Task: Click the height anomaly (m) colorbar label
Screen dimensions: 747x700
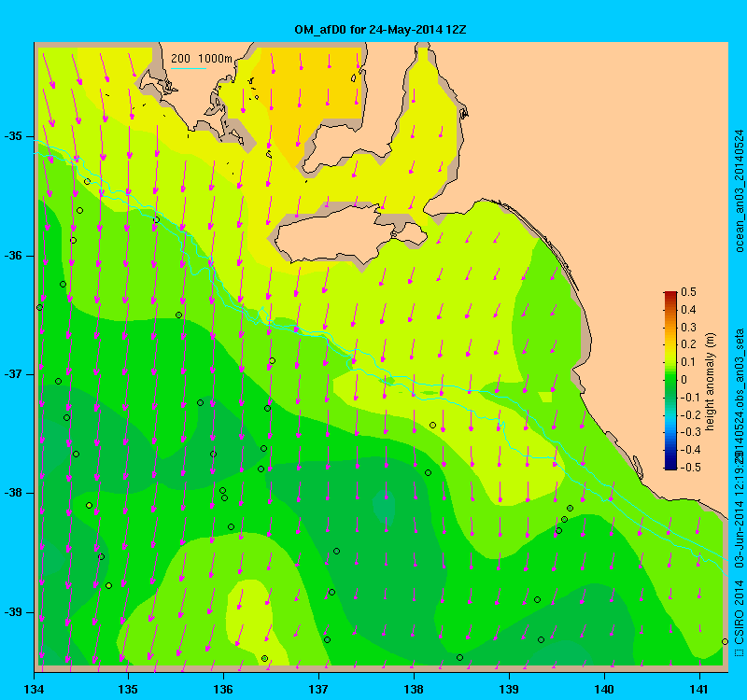Action: [x=711, y=381]
